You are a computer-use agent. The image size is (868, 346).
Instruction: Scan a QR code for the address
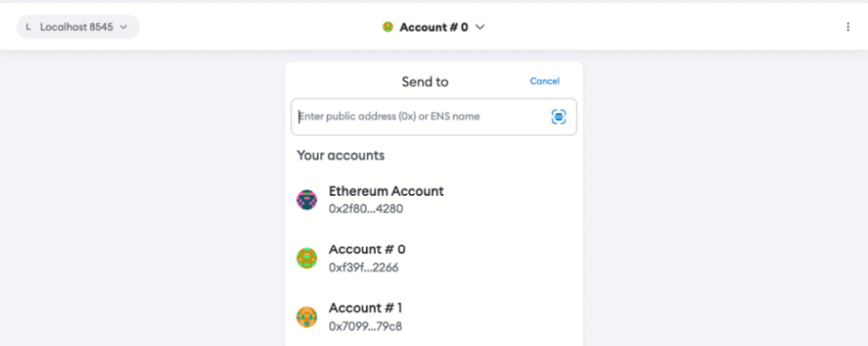click(x=558, y=117)
